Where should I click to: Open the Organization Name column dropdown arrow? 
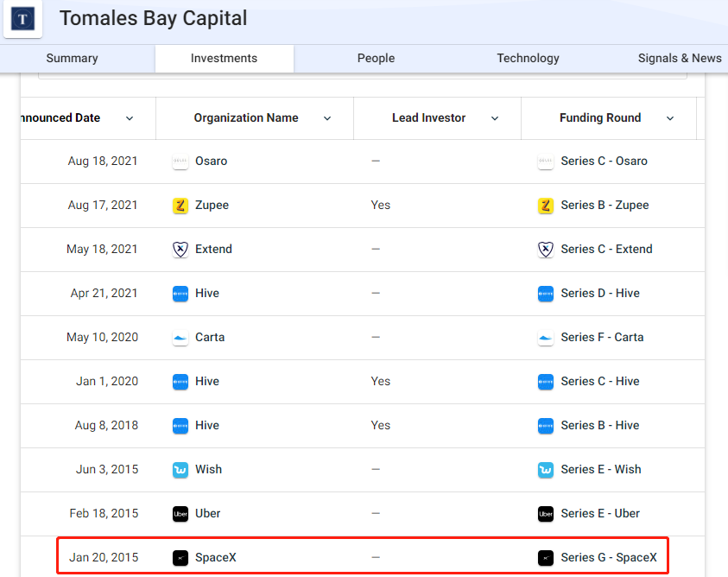coord(327,118)
